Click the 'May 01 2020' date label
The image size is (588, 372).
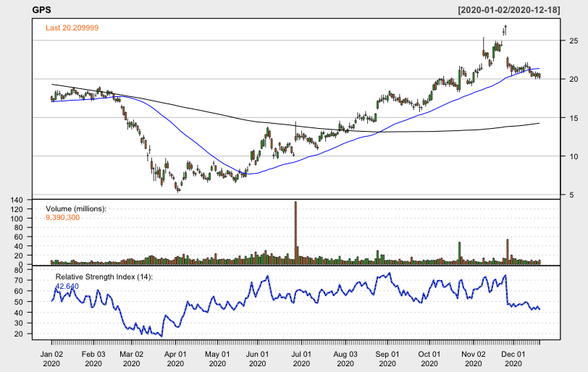217,358
